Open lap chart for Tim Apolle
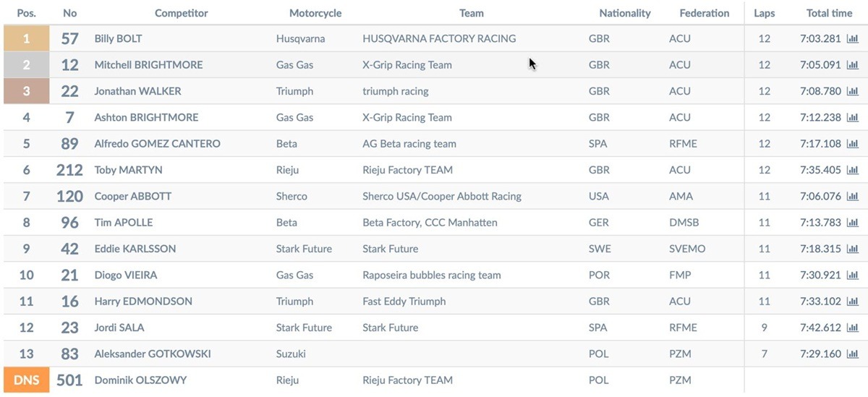Image resolution: width=868 pixels, height=397 pixels. click(x=852, y=223)
